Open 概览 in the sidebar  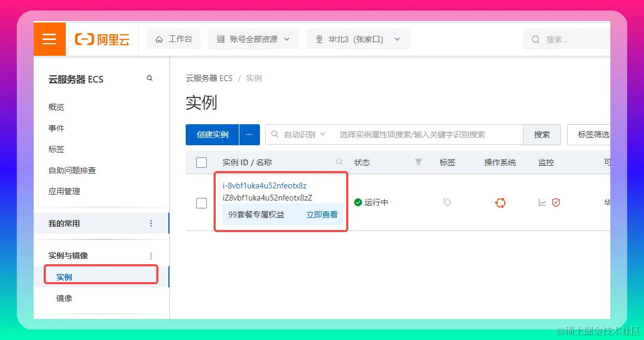(56, 107)
